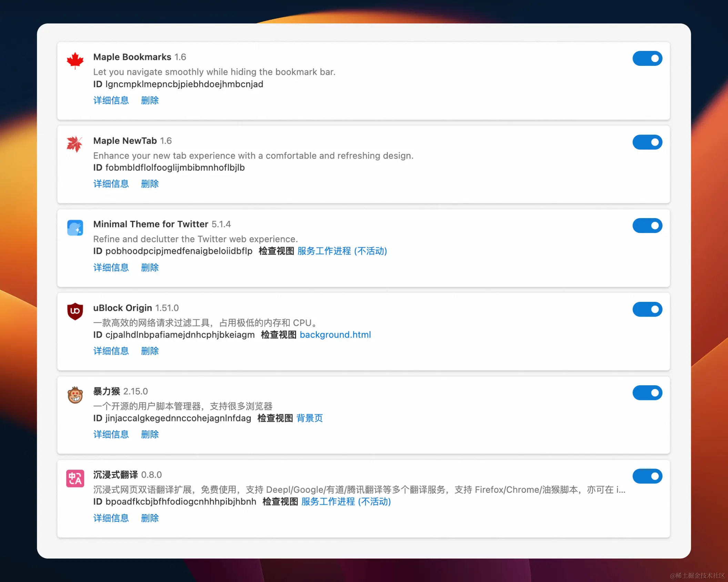Click ID cjpalhdlnbpafiamejdnhcphjbkeiagm text

click(174, 335)
